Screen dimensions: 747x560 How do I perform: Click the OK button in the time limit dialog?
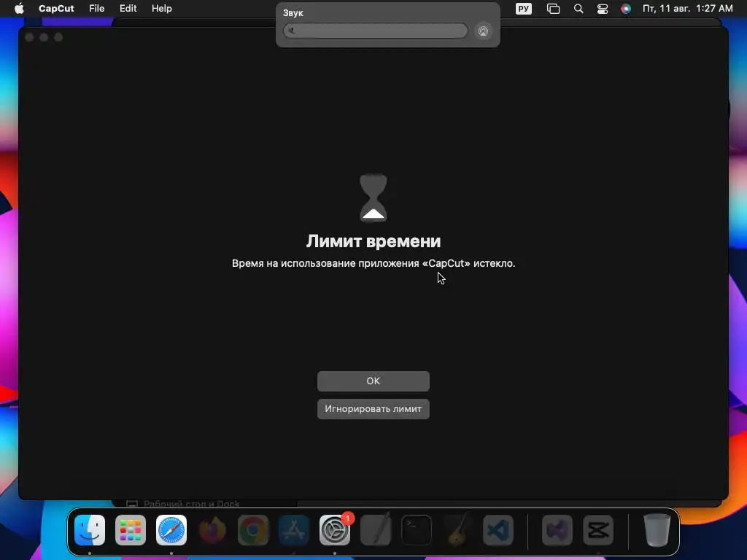373,381
